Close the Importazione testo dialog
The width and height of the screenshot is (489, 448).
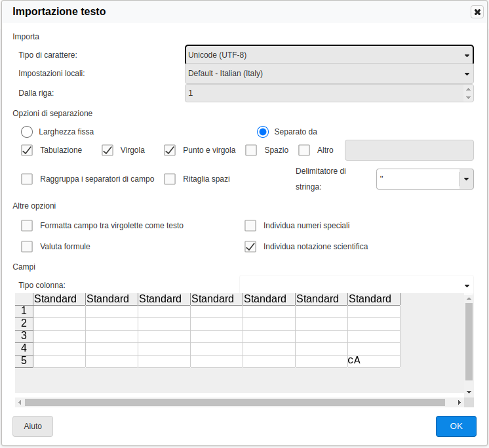(477, 12)
